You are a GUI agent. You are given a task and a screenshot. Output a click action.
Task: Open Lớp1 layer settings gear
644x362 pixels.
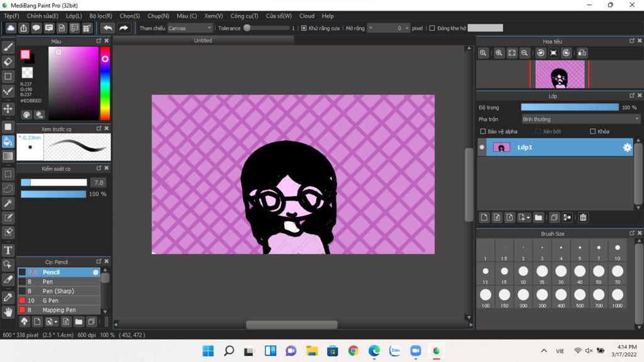[627, 147]
